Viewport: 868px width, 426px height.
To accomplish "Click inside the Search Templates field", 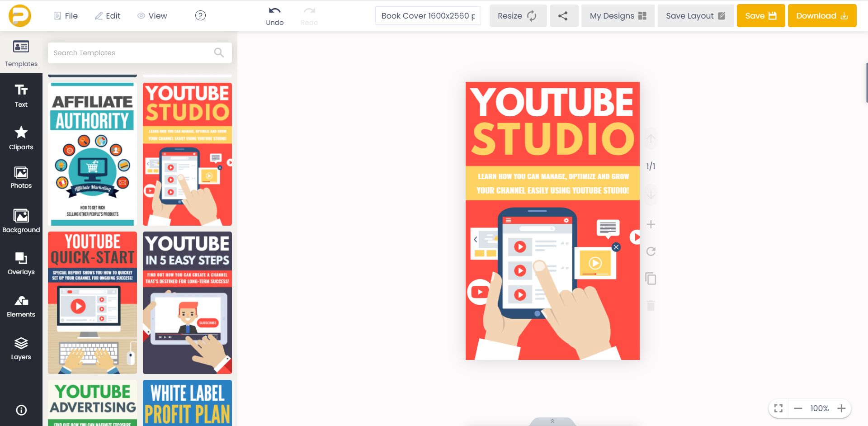I will point(131,52).
